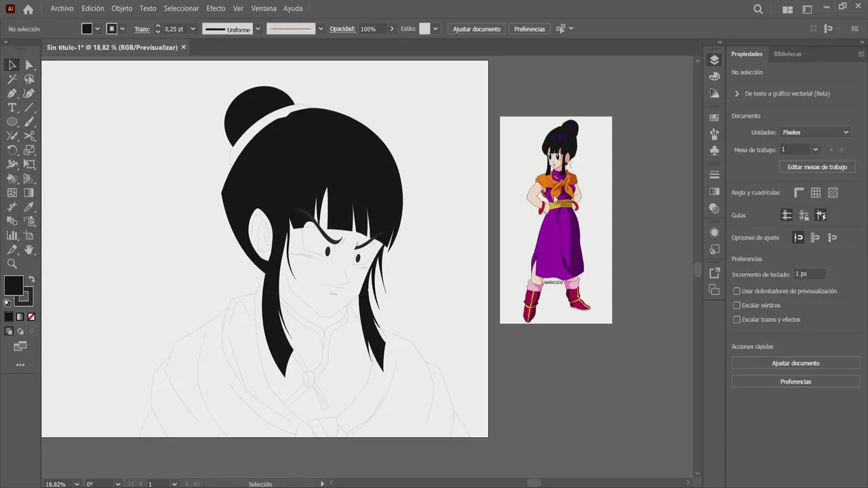Image resolution: width=868 pixels, height=488 pixels.
Task: Select the Selection tool arrow
Action: click(x=12, y=65)
